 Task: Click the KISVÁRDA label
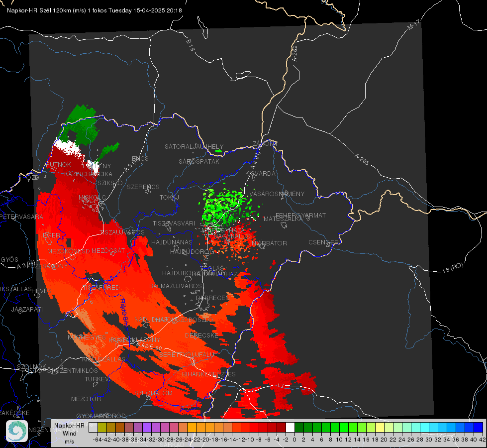(260, 174)
